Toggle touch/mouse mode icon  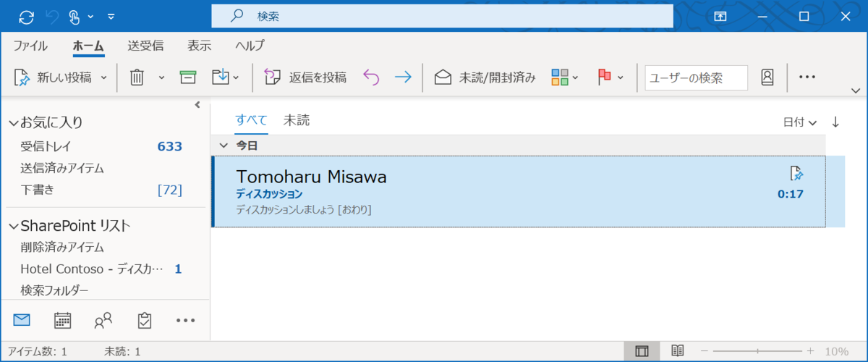(75, 16)
